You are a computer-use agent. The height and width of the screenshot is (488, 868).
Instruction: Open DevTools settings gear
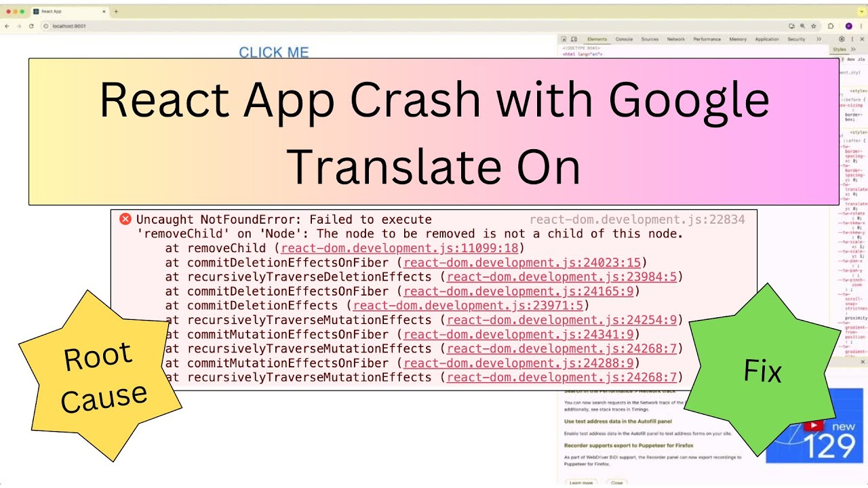[842, 39]
